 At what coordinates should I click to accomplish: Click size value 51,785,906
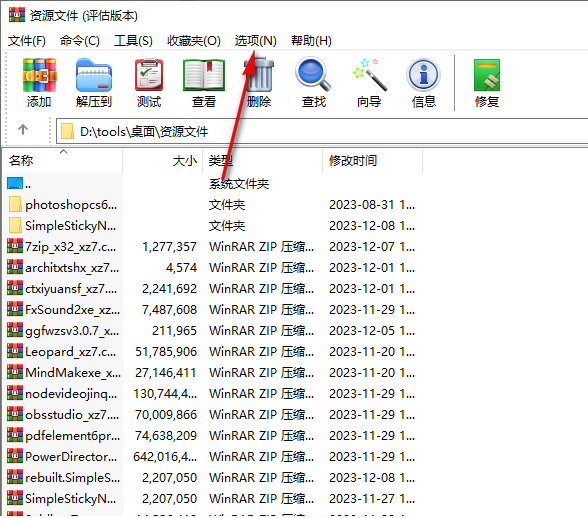pos(166,351)
